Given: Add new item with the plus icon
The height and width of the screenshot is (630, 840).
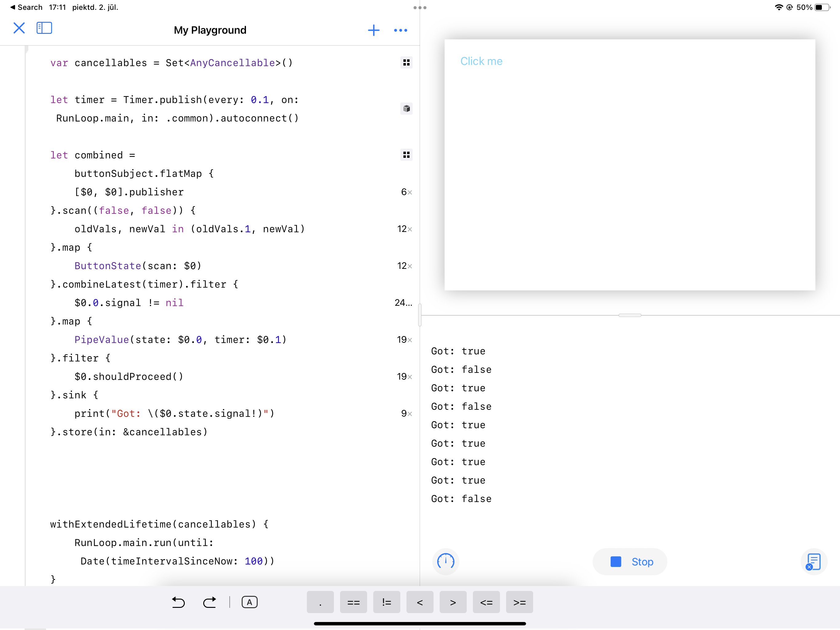Looking at the screenshot, I should coord(374,30).
